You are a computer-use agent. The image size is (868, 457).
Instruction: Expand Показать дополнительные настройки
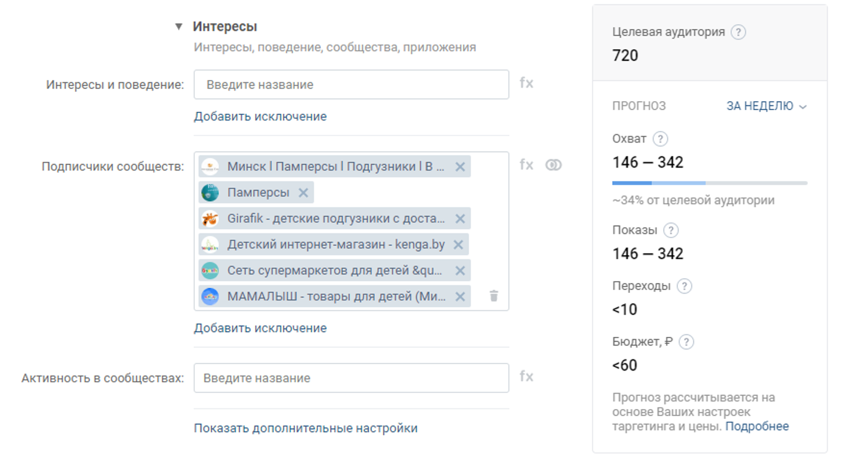306,428
